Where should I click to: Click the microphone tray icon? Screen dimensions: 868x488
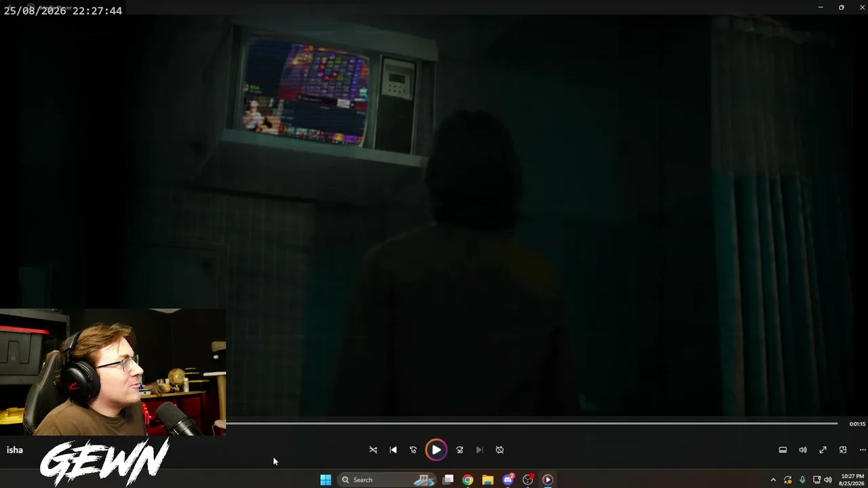pyautogui.click(x=802, y=480)
